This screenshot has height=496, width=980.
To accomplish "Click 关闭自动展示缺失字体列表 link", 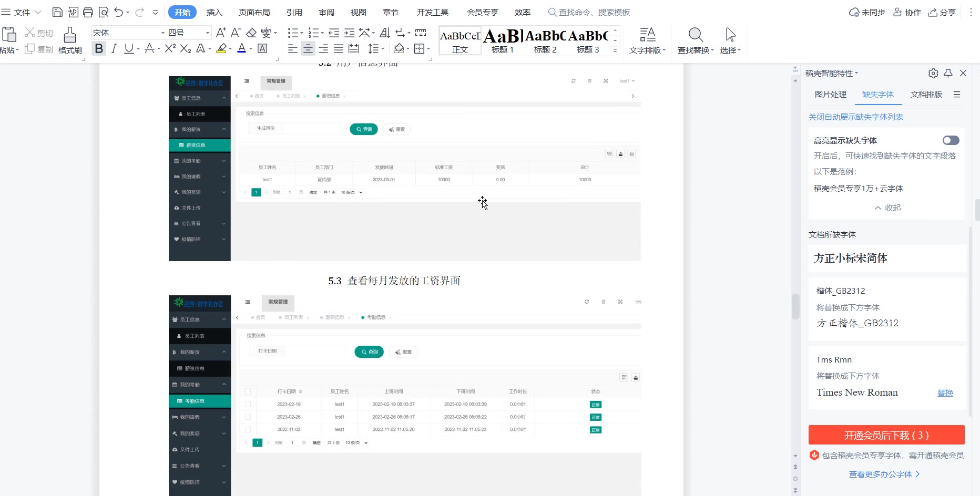I will 855,117.
